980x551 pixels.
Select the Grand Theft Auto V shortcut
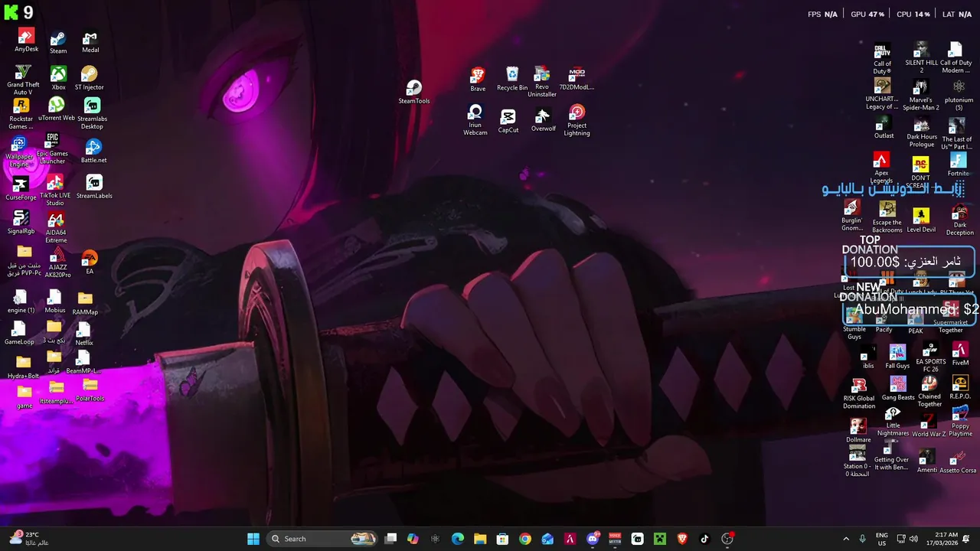23,80
